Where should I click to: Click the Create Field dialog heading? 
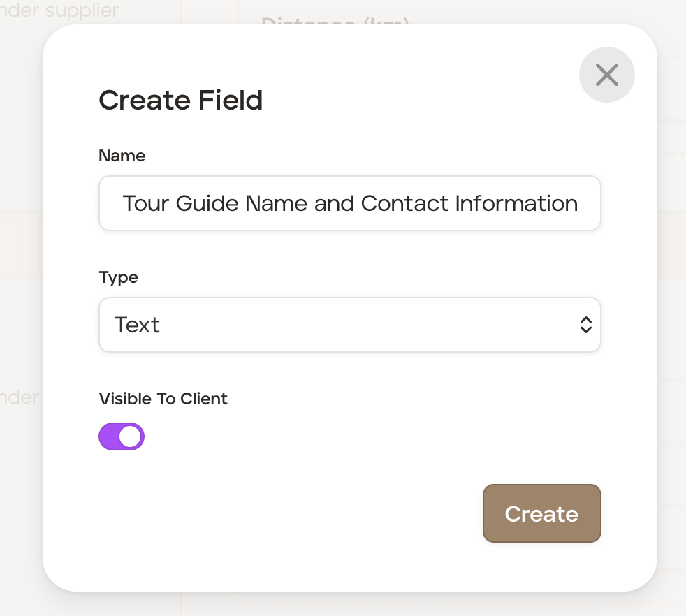(x=180, y=101)
